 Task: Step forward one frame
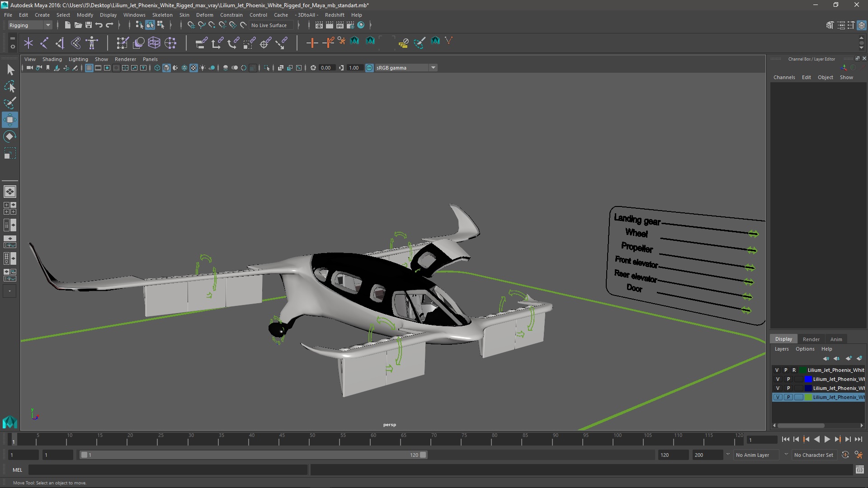click(848, 439)
